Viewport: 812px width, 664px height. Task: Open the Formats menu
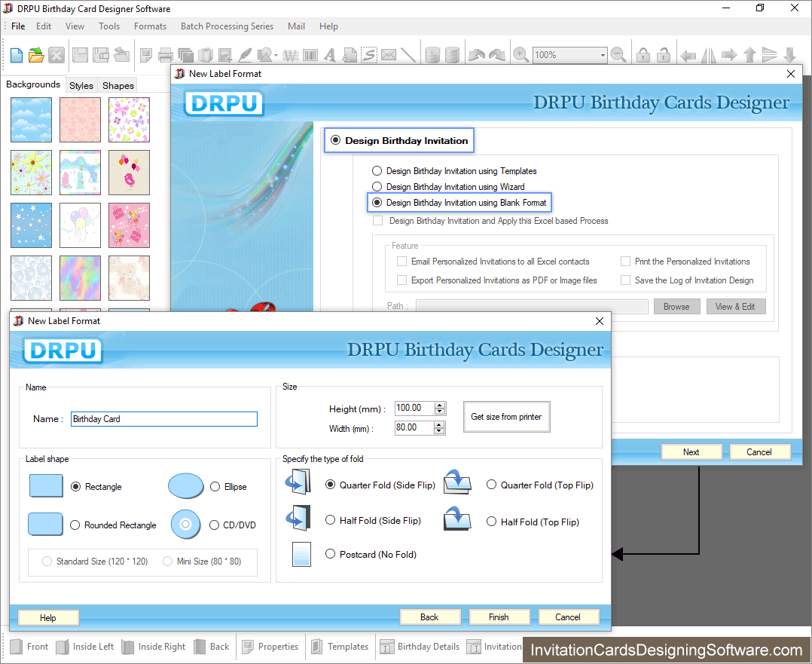pos(150,26)
